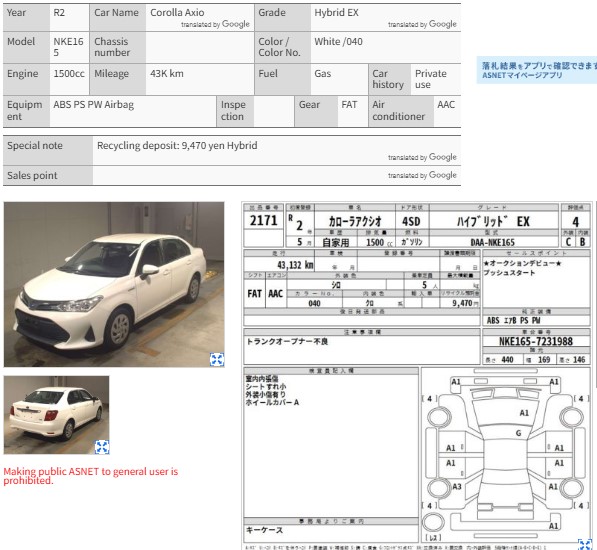Click the DAA-NKE165 model code on sheet

point(492,242)
